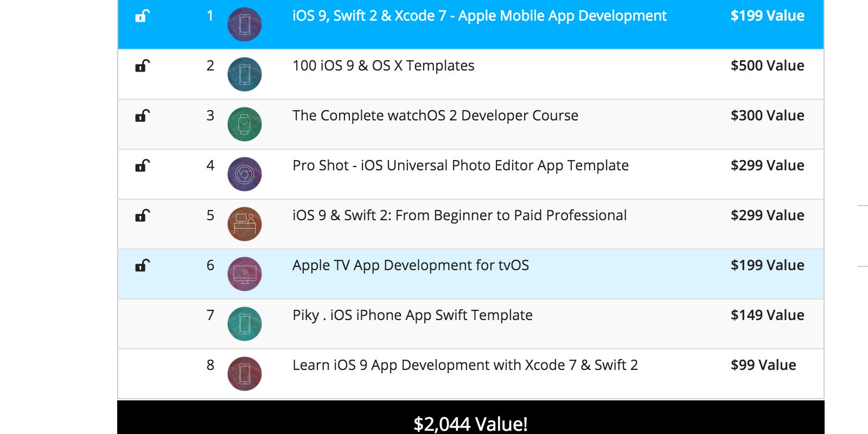Click unlock icon in Pro Shot row
Image resolution: width=868 pixels, height=434 pixels.
coord(142,166)
